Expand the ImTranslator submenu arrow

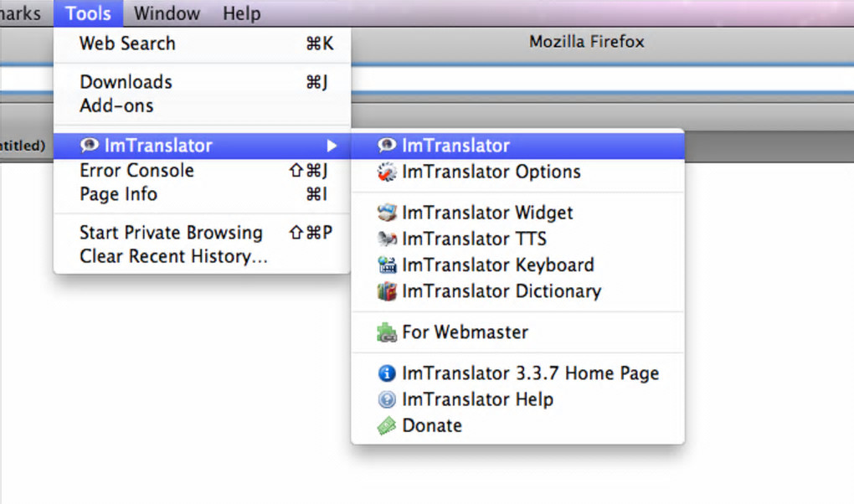pos(332,146)
